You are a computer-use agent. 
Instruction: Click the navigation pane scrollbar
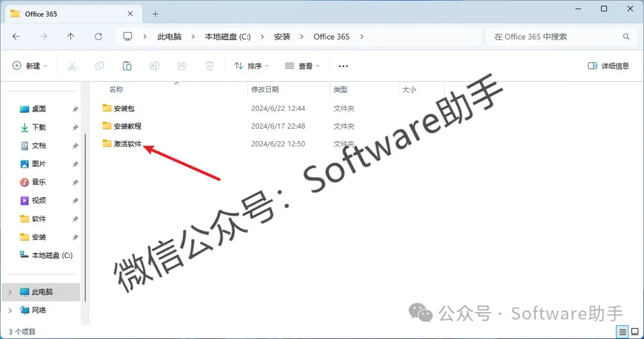click(85, 217)
